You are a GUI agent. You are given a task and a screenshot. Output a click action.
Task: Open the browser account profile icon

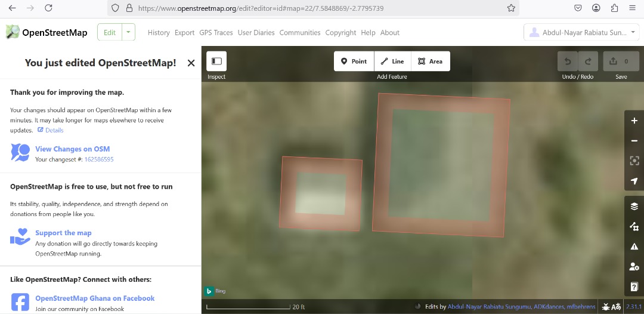tap(596, 8)
